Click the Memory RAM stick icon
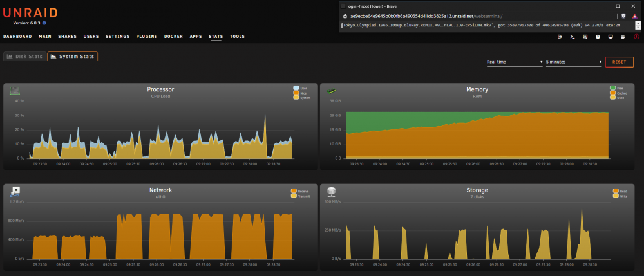The width and height of the screenshot is (644, 276). (x=331, y=91)
